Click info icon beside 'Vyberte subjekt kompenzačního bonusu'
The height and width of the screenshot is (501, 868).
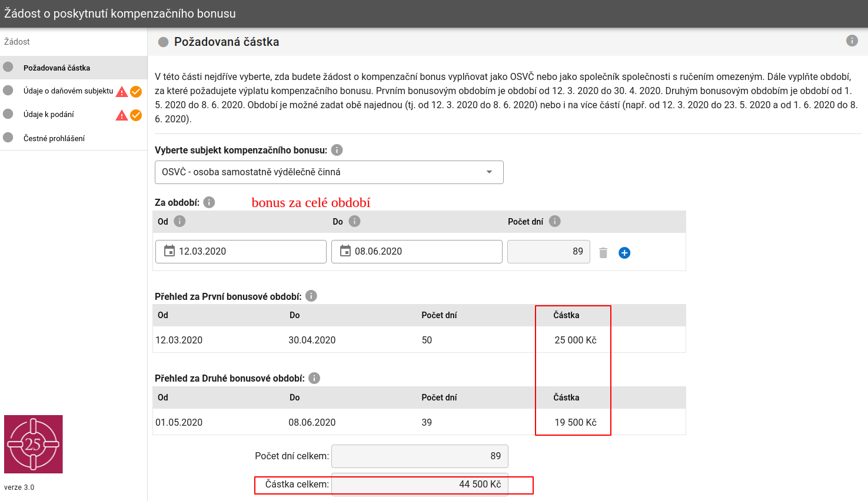pos(337,150)
